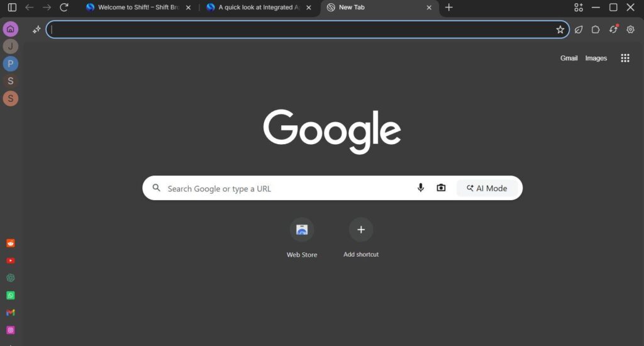Close the Welcome to Shift! tab
The height and width of the screenshot is (346, 644).
[x=188, y=8]
